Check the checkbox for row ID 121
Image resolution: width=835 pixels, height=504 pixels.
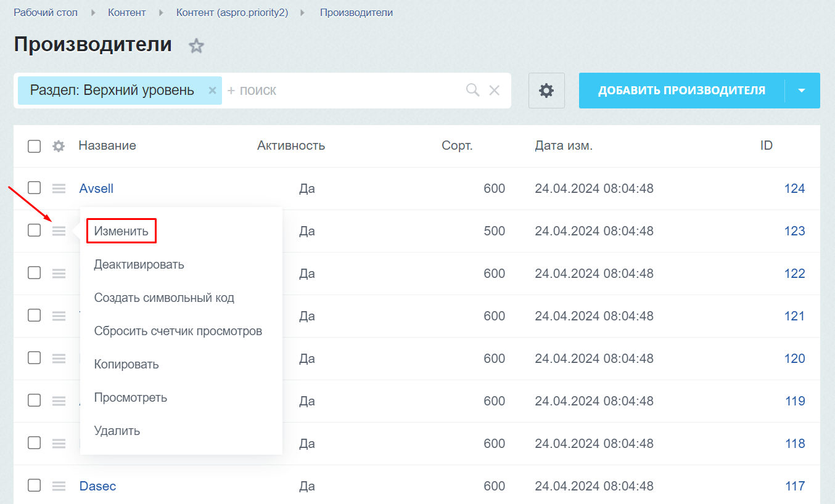(x=34, y=315)
